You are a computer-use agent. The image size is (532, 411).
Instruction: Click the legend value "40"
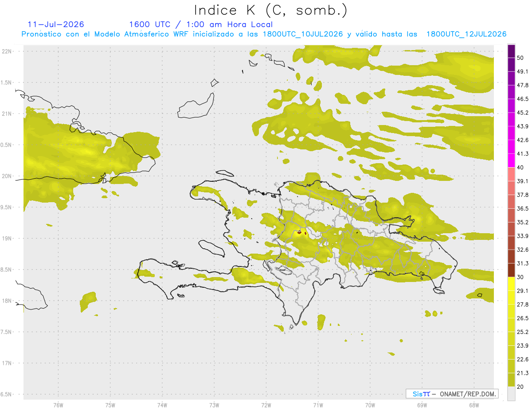pos(520,167)
